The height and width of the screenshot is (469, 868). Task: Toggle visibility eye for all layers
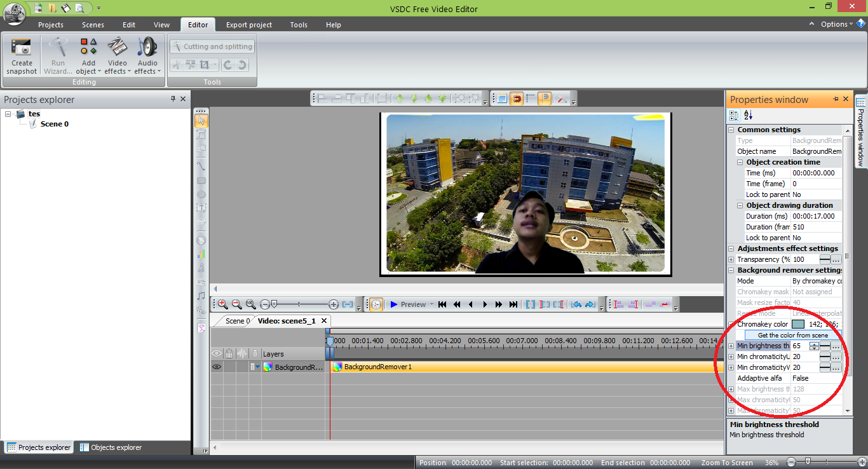[217, 353]
